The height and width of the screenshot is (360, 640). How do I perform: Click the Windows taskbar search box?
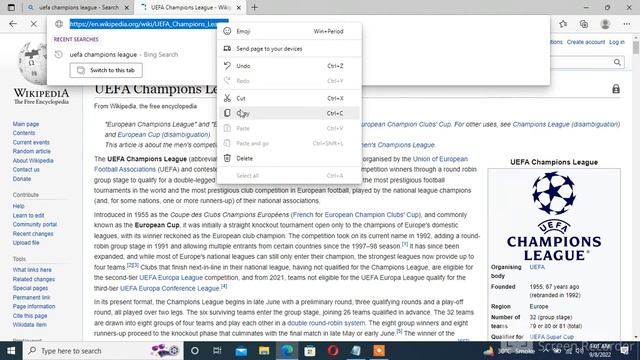(103, 351)
